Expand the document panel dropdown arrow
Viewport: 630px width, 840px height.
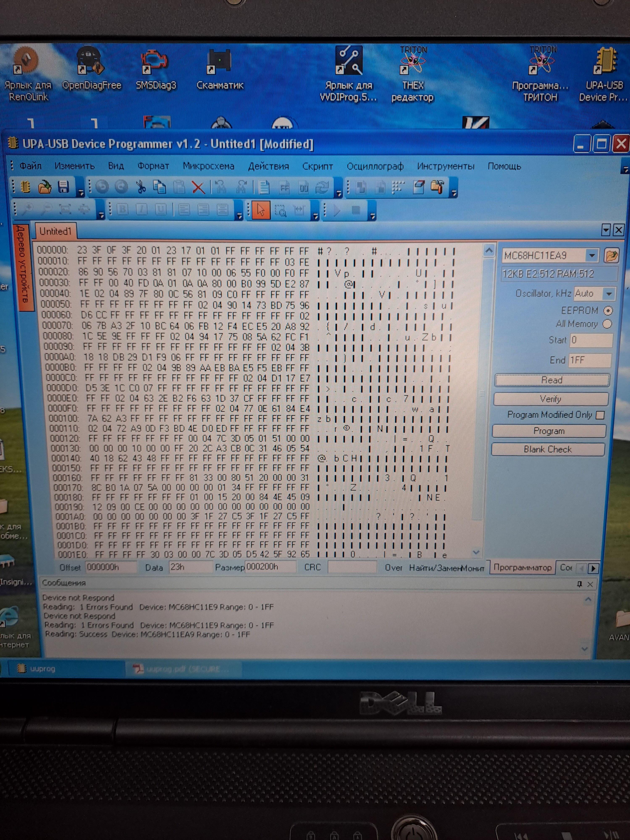coord(606,230)
